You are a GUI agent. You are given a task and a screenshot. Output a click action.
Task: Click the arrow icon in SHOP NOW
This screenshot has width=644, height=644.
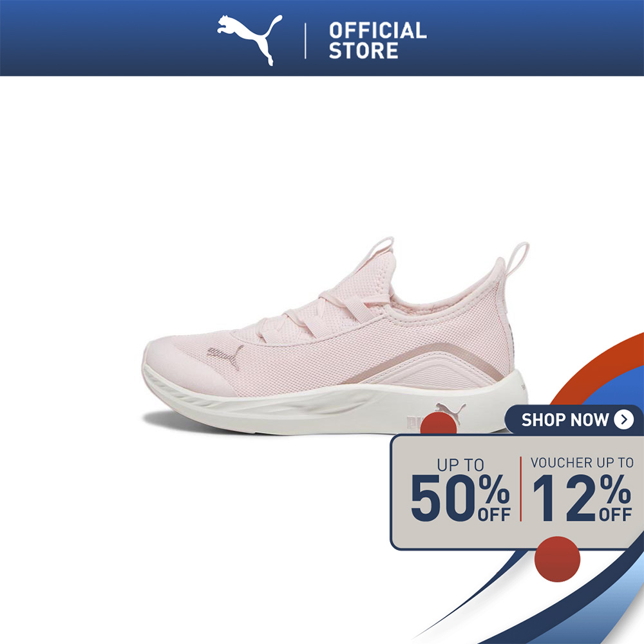624,420
